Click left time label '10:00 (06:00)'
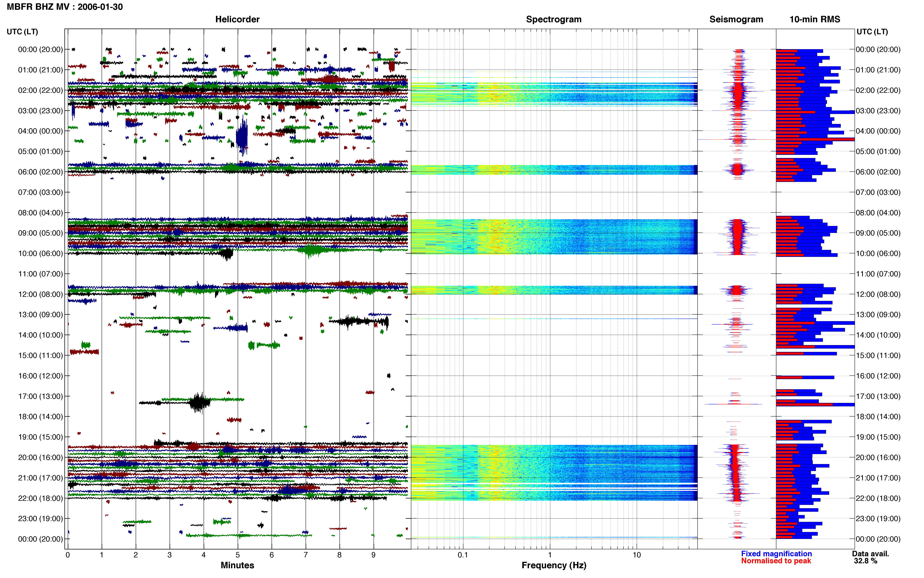 point(41,253)
